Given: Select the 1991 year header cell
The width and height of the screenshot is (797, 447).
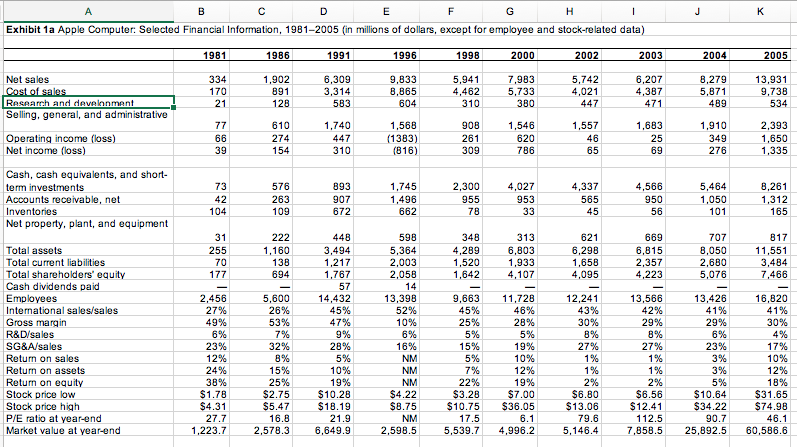Looking at the screenshot, I should click(323, 55).
